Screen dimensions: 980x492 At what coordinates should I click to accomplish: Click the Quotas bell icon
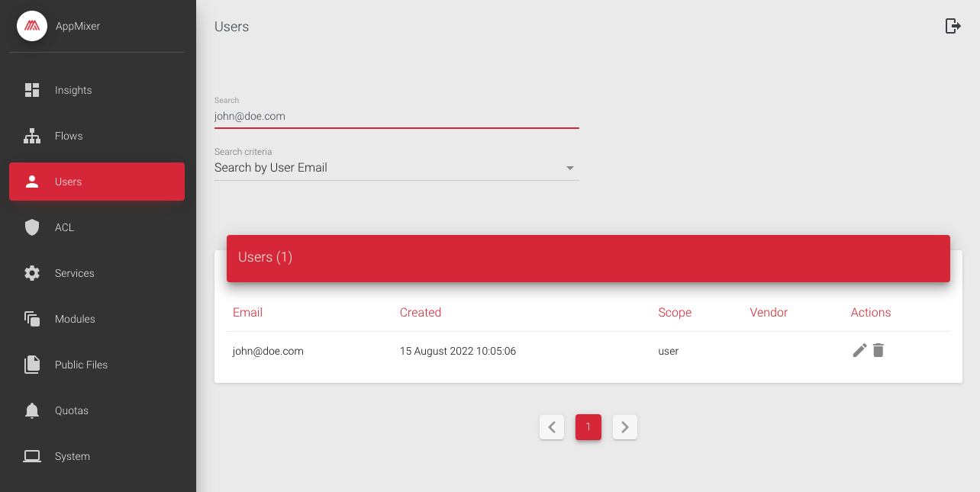point(32,410)
